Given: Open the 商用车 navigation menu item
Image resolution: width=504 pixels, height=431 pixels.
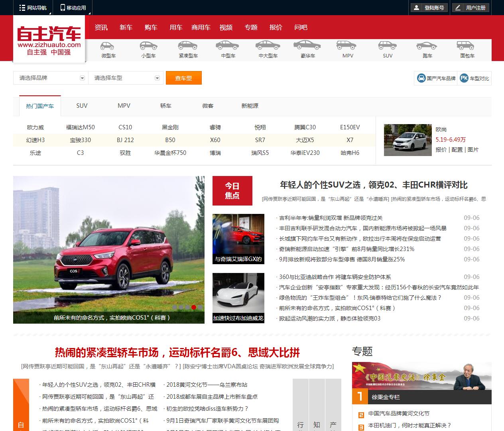Looking at the screenshot, I should 201,28.
